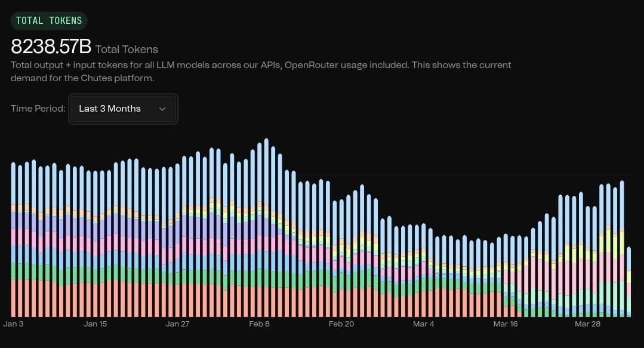
Task: Click the chevron arrow in the Time Period selector
Action: coord(162,109)
